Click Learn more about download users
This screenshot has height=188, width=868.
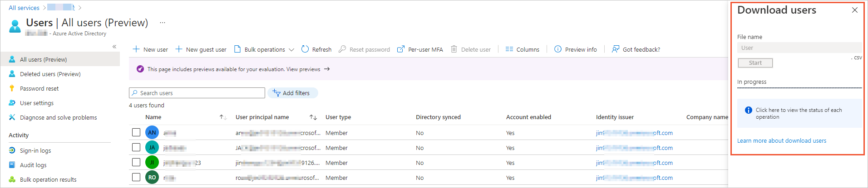click(x=781, y=141)
